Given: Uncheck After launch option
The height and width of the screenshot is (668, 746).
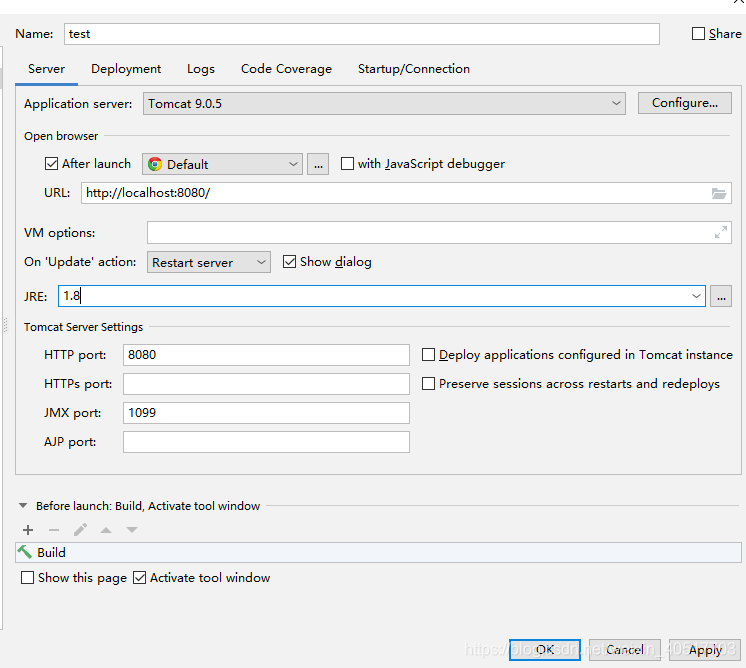Looking at the screenshot, I should tap(51, 164).
